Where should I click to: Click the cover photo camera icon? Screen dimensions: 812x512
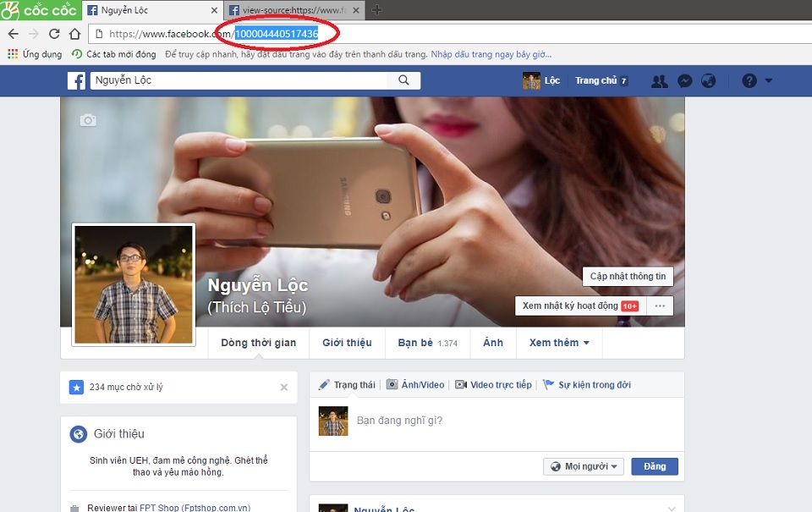coord(88,120)
